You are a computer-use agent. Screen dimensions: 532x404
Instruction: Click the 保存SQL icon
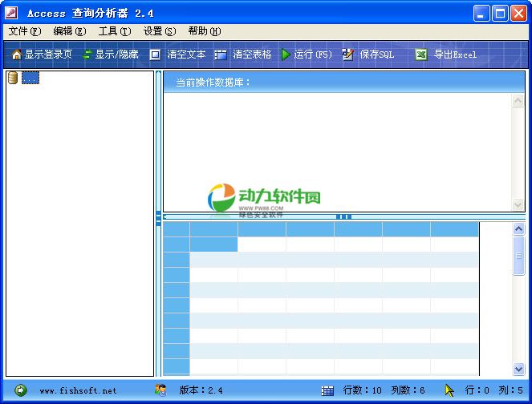click(347, 55)
